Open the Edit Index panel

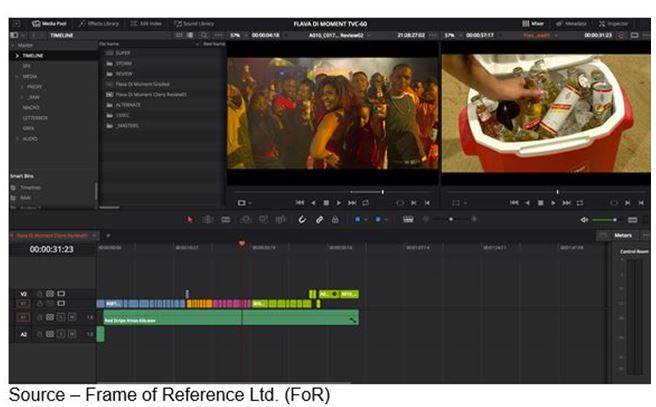[146, 24]
